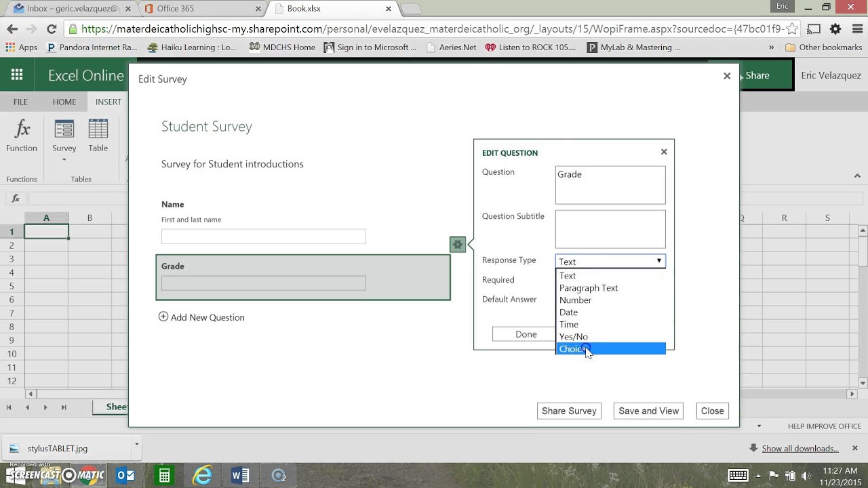The height and width of the screenshot is (488, 868).
Task: Open the Survey dropdown arrow in ribbon
Action: [x=64, y=160]
